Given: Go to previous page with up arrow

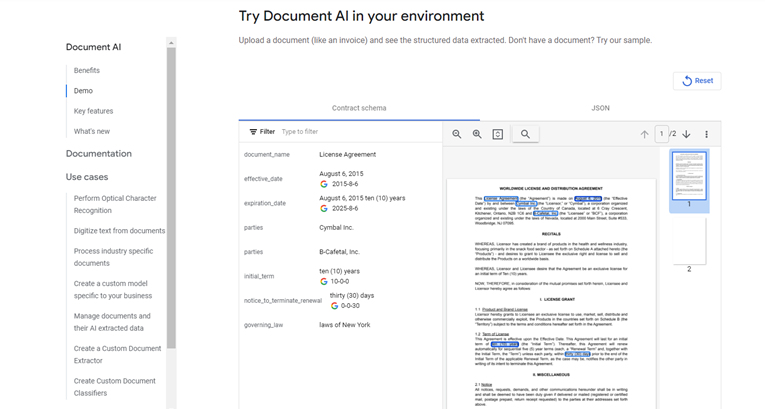Looking at the screenshot, I should pyautogui.click(x=644, y=134).
